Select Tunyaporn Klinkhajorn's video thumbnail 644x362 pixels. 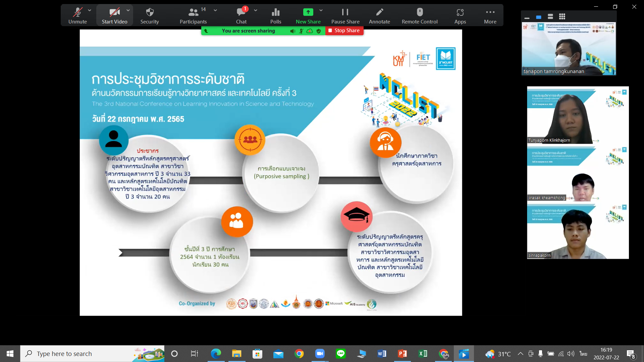(x=578, y=115)
